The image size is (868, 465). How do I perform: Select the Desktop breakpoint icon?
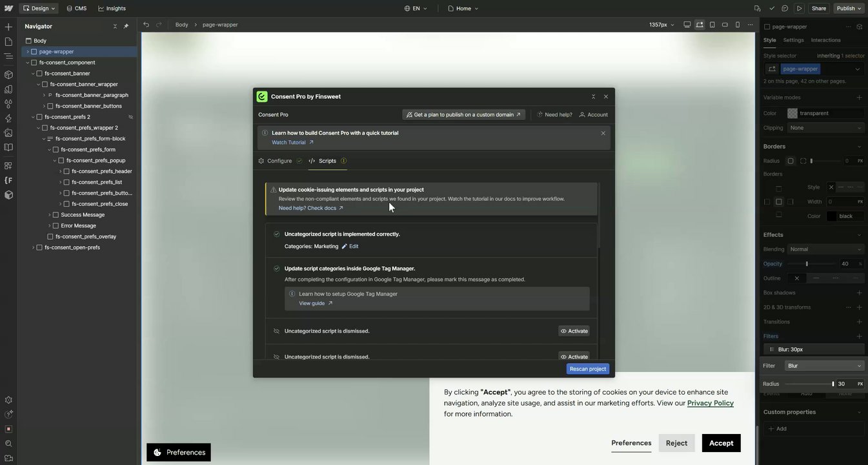pos(687,25)
